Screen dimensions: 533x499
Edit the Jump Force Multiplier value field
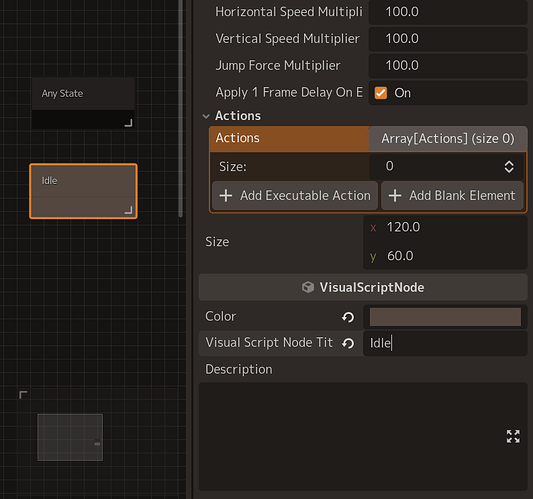tap(448, 66)
